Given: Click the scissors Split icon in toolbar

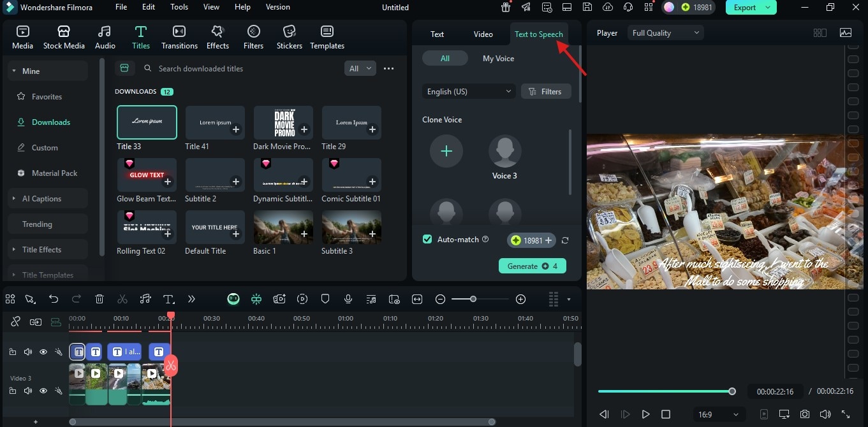Looking at the screenshot, I should [x=122, y=299].
